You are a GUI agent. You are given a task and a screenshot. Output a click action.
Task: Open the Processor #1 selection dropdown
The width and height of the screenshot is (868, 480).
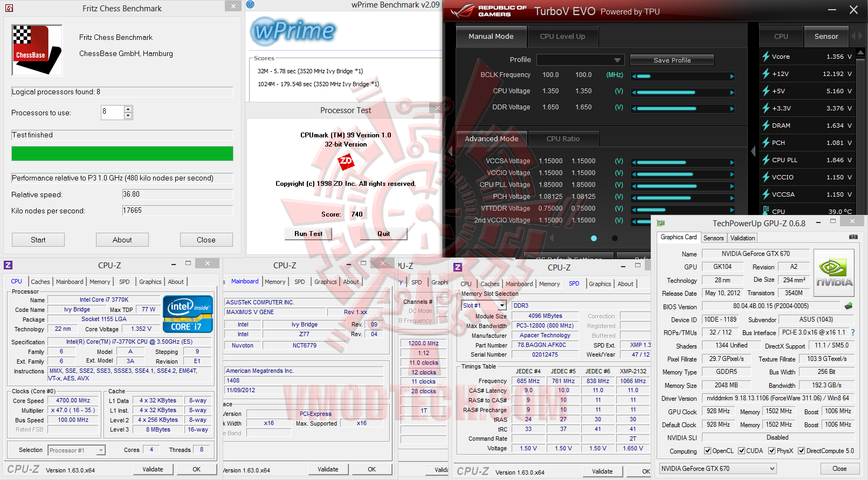(x=100, y=450)
